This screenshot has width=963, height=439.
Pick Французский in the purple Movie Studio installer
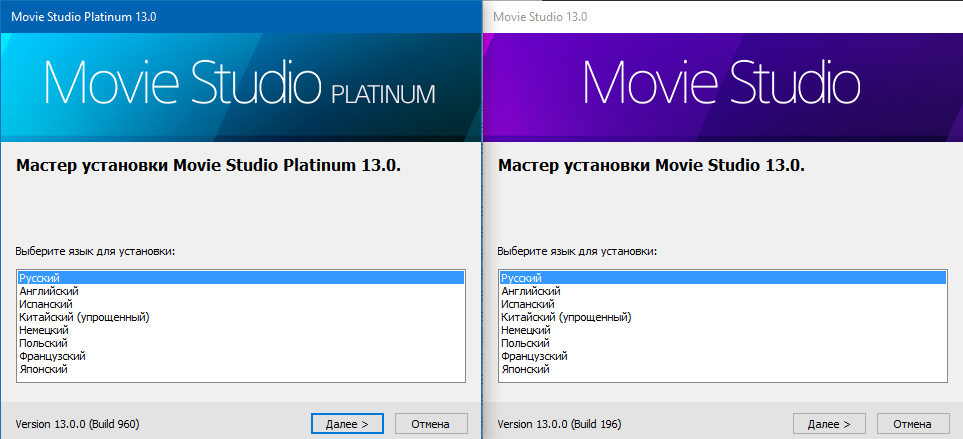[533, 356]
